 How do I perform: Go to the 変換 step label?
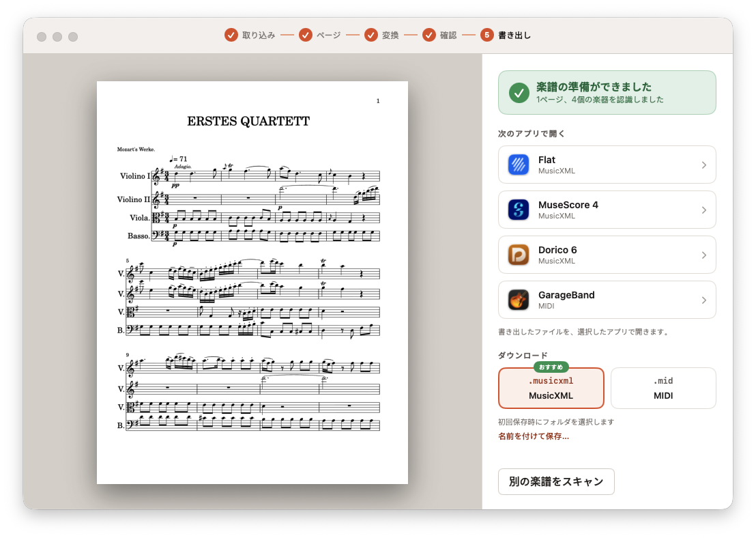coord(390,36)
